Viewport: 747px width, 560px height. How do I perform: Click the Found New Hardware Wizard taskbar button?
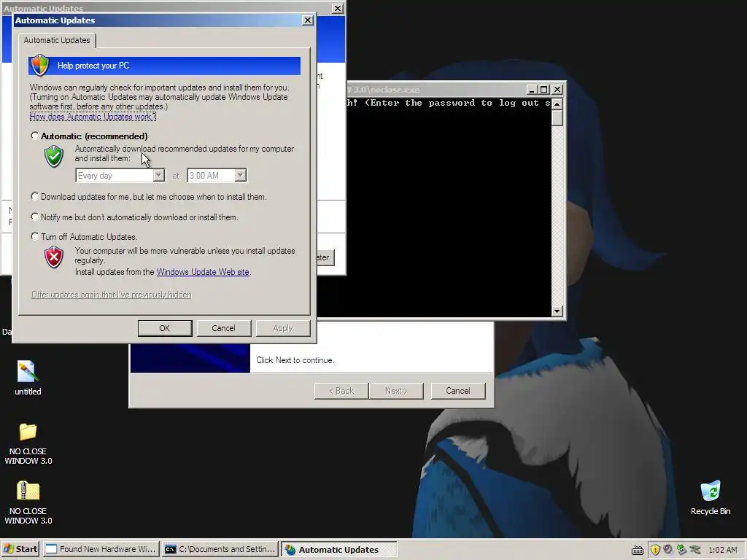[x=101, y=550]
